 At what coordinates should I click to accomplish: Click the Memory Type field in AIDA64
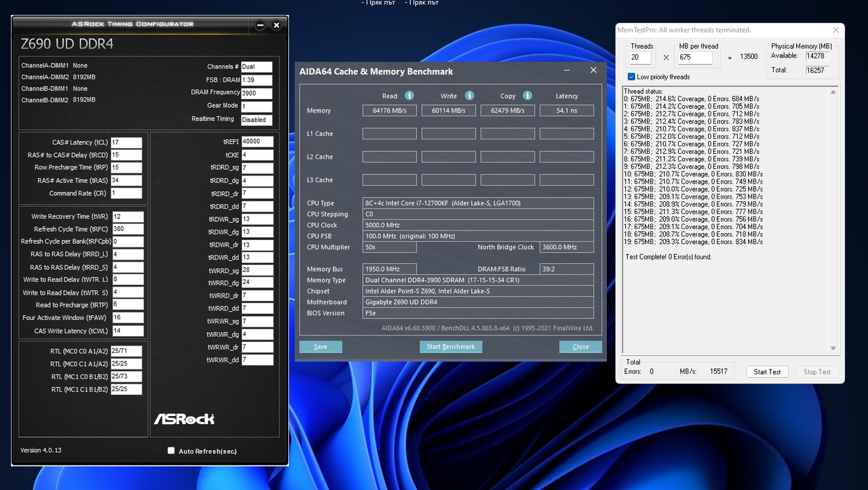pos(478,280)
